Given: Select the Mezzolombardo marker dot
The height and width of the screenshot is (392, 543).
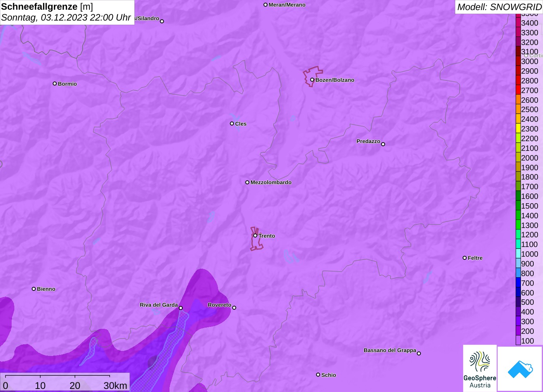Looking at the screenshot, I should tap(247, 182).
